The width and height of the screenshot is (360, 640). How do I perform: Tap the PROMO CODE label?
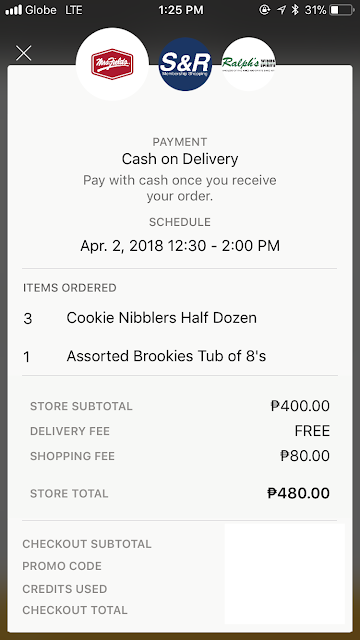(x=62, y=566)
